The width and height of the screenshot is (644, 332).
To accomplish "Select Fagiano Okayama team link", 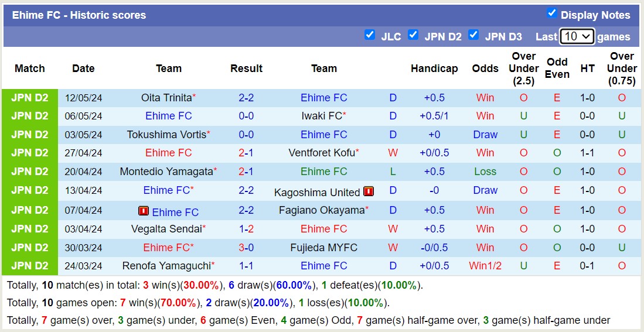I will [322, 210].
